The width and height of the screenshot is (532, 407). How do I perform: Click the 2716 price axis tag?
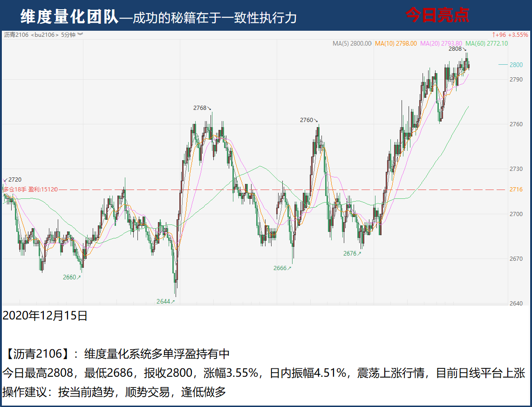[516, 190]
